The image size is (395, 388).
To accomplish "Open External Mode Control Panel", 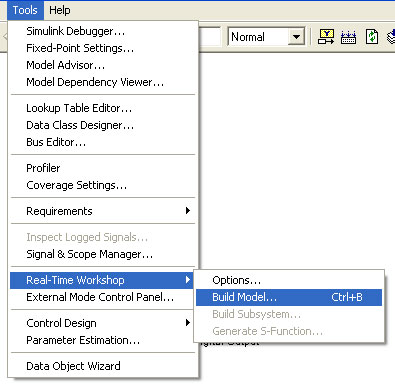I will (103, 297).
